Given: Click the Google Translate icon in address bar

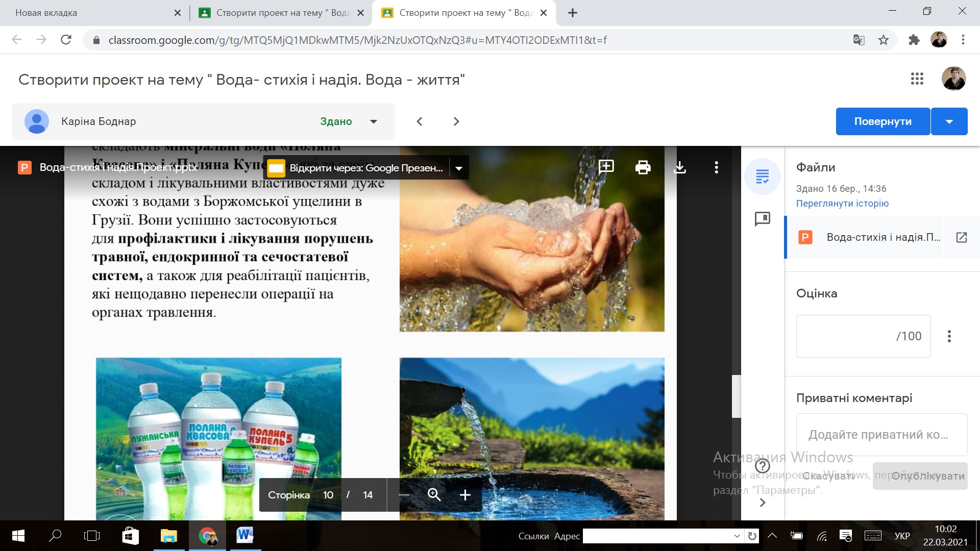Looking at the screenshot, I should click(859, 40).
